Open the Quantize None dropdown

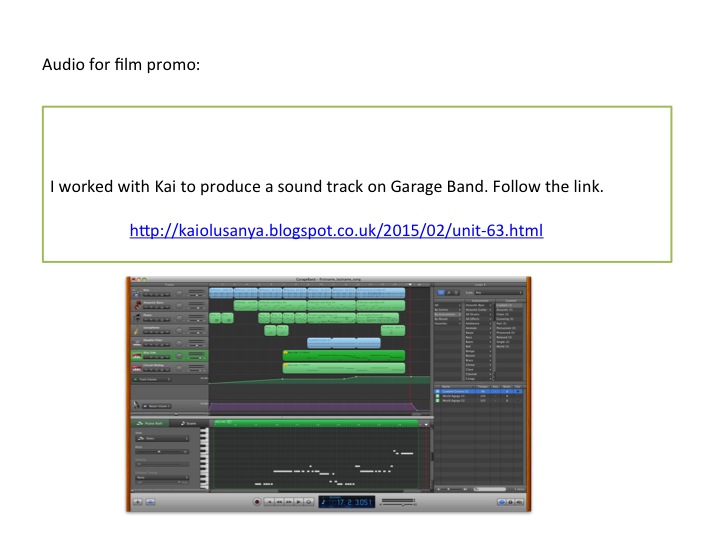(162, 478)
